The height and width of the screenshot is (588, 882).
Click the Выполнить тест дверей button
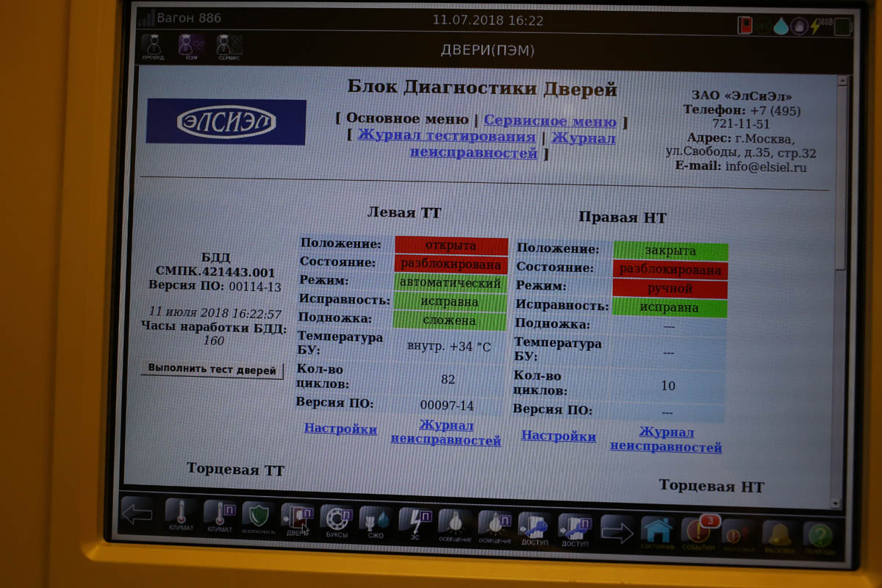(x=212, y=370)
